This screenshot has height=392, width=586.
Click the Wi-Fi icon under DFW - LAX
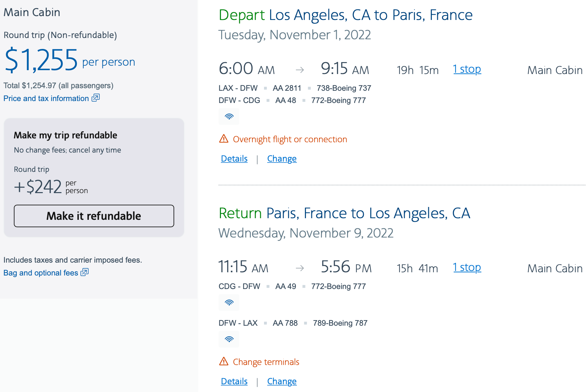(x=229, y=339)
